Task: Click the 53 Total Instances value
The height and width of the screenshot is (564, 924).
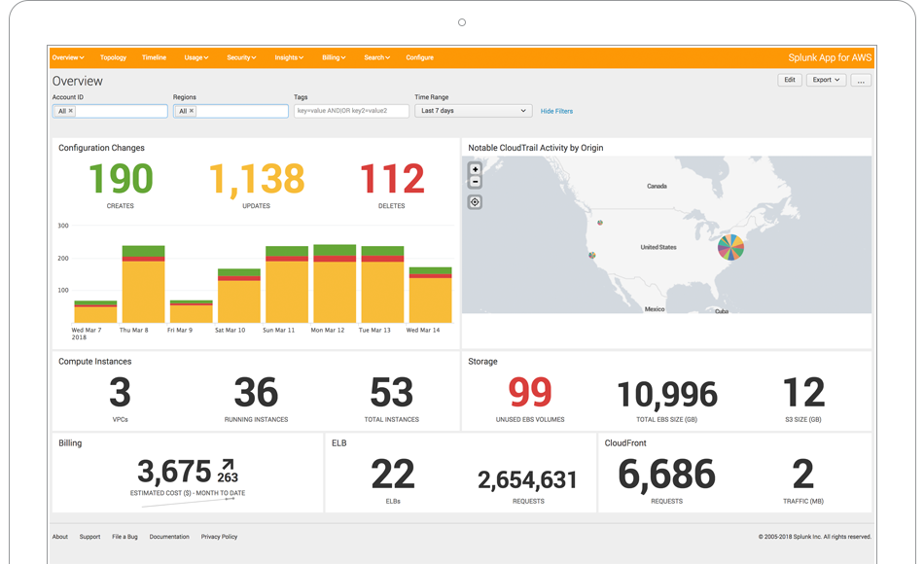Action: pyautogui.click(x=392, y=393)
